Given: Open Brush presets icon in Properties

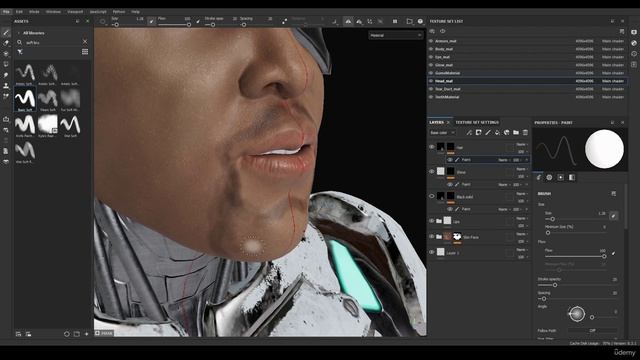Looking at the screenshot, I should coord(613,193).
